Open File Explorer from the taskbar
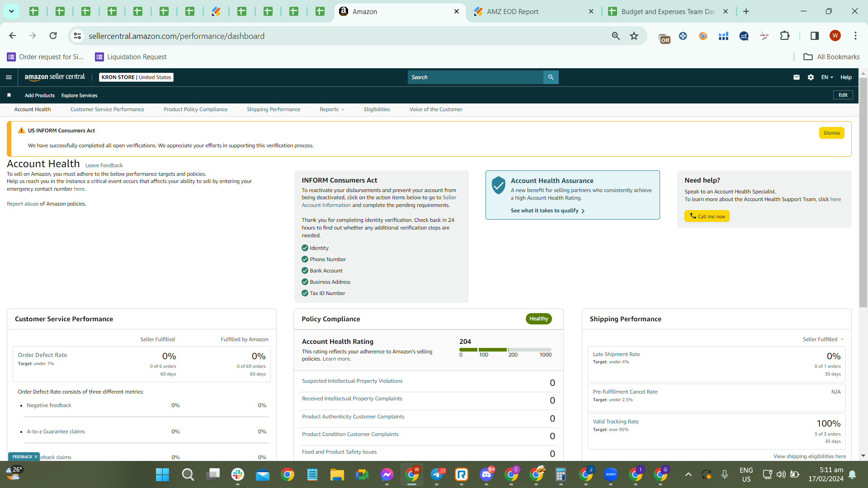868x488 pixels. [337, 474]
